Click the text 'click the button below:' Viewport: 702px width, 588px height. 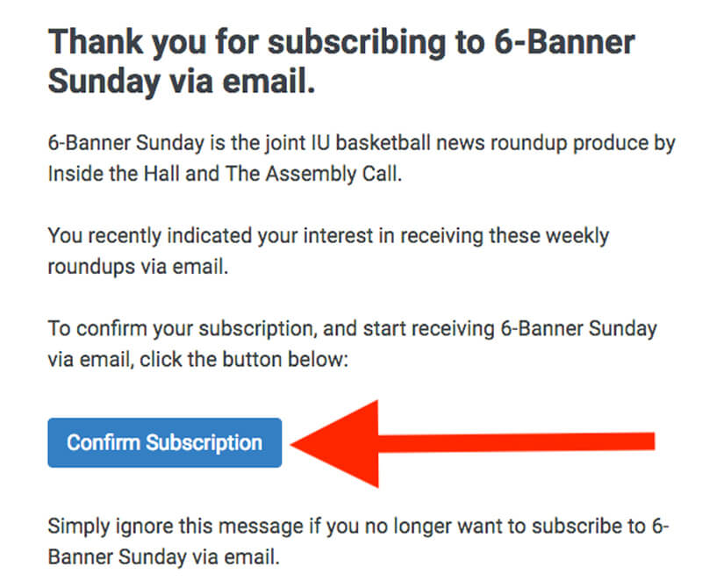[244, 360]
